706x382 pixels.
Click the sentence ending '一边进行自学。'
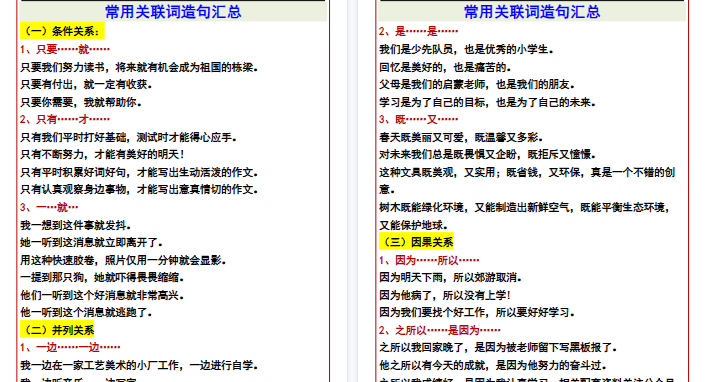[x=139, y=365]
